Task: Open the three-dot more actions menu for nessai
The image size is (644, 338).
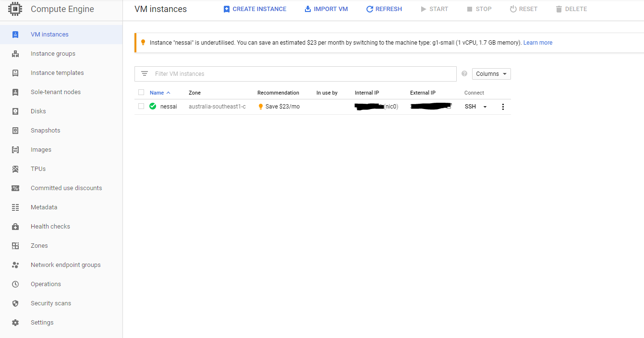Action: point(503,107)
